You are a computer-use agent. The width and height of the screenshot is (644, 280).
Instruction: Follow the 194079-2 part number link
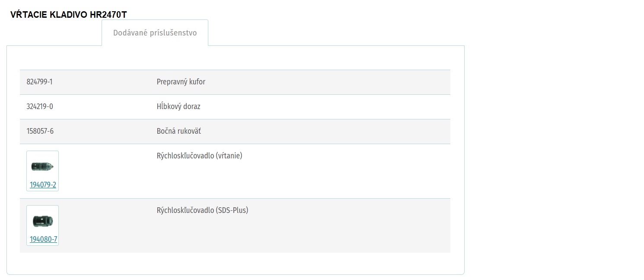point(43,185)
